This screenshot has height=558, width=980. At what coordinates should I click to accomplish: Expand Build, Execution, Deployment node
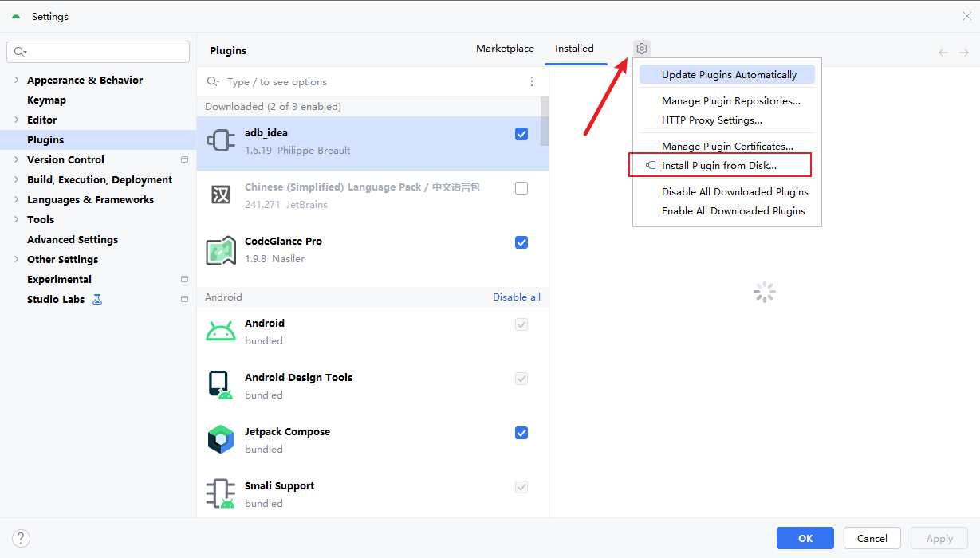[x=16, y=179]
